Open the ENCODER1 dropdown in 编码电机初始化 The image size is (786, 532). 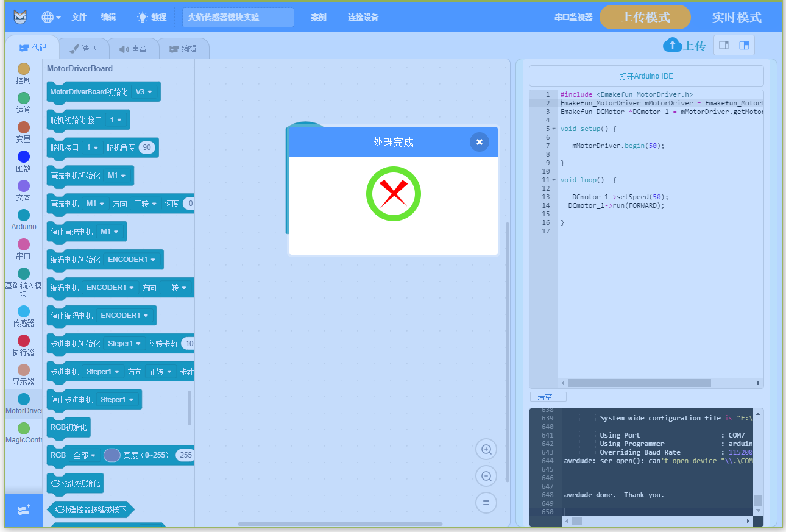(132, 260)
